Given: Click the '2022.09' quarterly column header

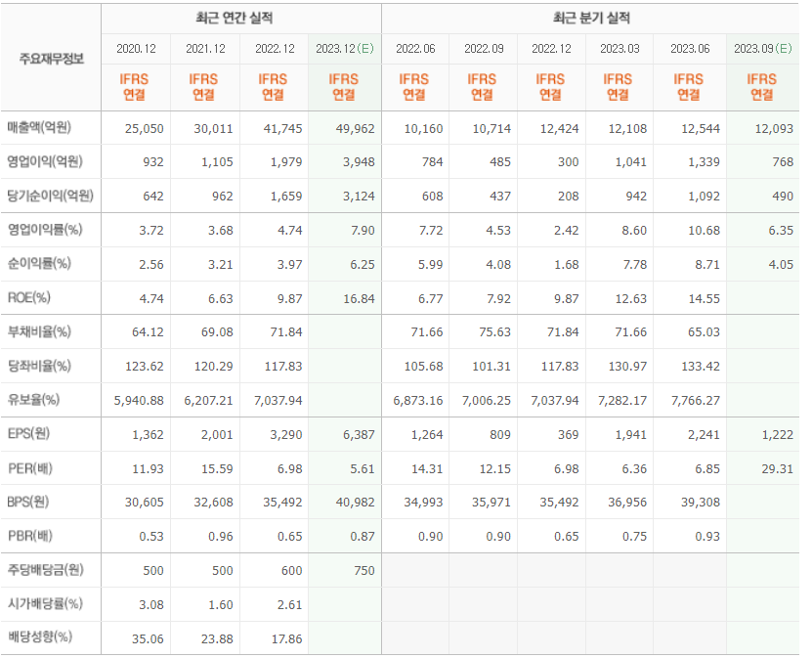Looking at the screenshot, I should click(484, 49).
